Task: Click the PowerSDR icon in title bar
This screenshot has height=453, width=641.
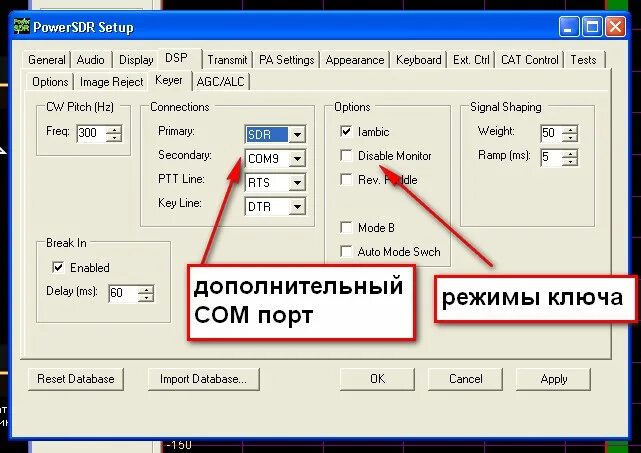Action: pyautogui.click(x=22, y=27)
